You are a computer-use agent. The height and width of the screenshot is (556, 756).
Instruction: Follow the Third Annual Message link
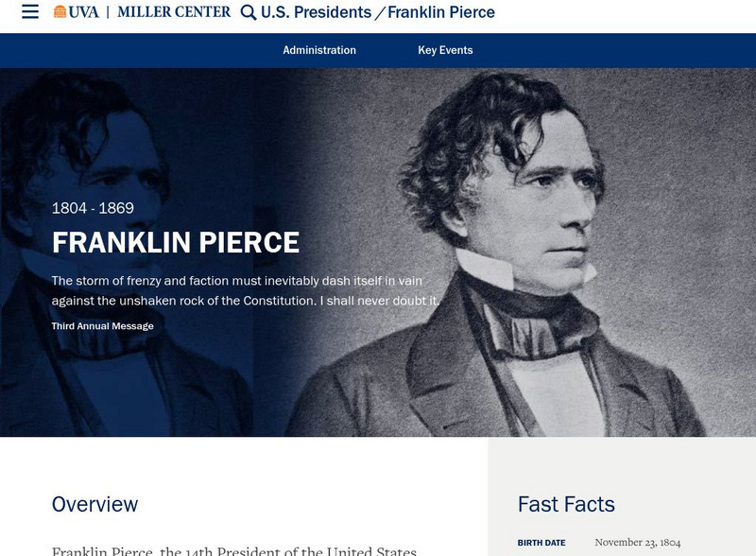tap(102, 326)
